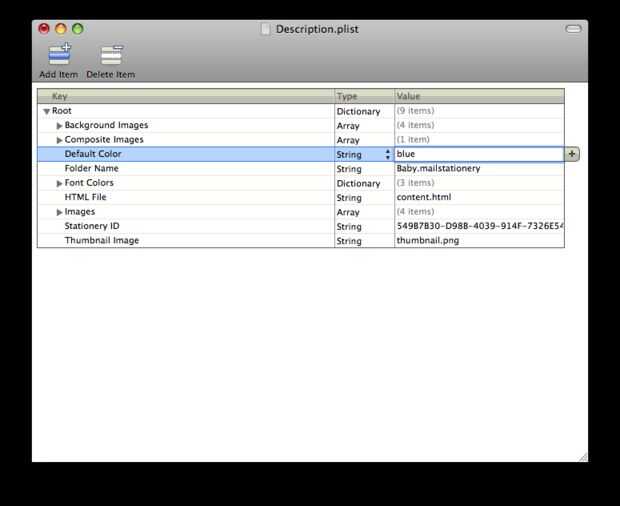The height and width of the screenshot is (506, 620).
Task: Click the Dictionary type of Root row
Action: click(358, 112)
